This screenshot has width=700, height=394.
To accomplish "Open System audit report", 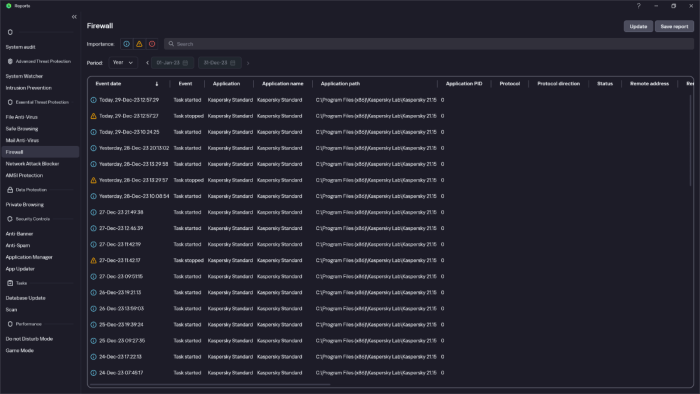I will point(21,47).
